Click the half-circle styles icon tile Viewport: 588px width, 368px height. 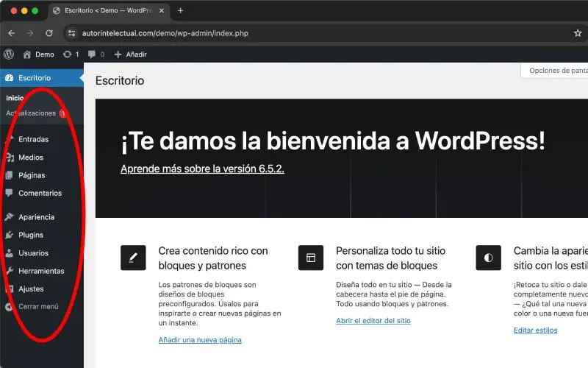(x=488, y=258)
